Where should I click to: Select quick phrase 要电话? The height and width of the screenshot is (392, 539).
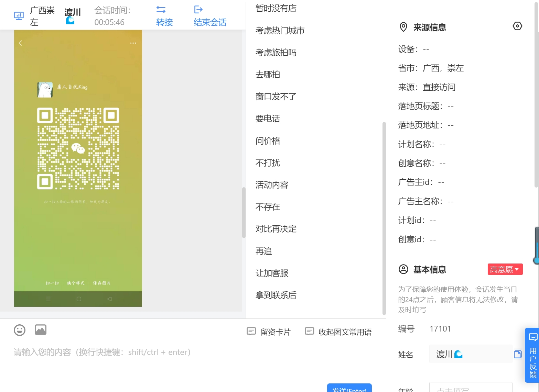click(x=268, y=119)
